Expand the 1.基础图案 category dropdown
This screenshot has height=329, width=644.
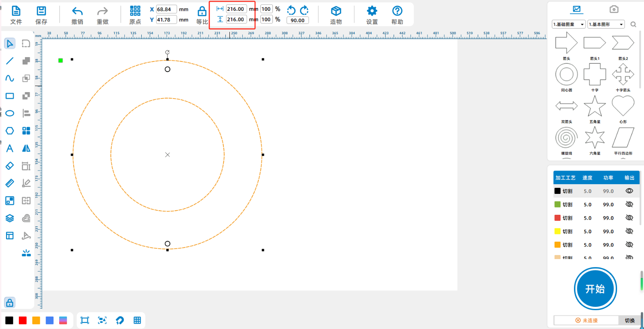coord(568,25)
